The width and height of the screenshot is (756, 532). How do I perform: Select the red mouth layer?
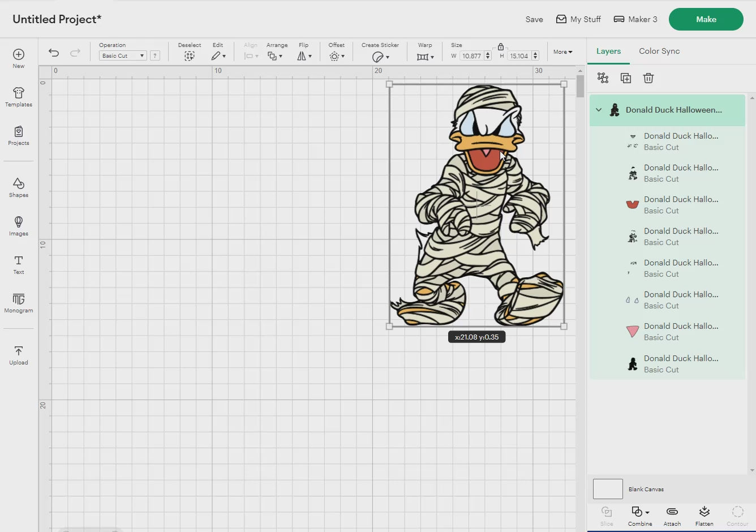click(668, 205)
